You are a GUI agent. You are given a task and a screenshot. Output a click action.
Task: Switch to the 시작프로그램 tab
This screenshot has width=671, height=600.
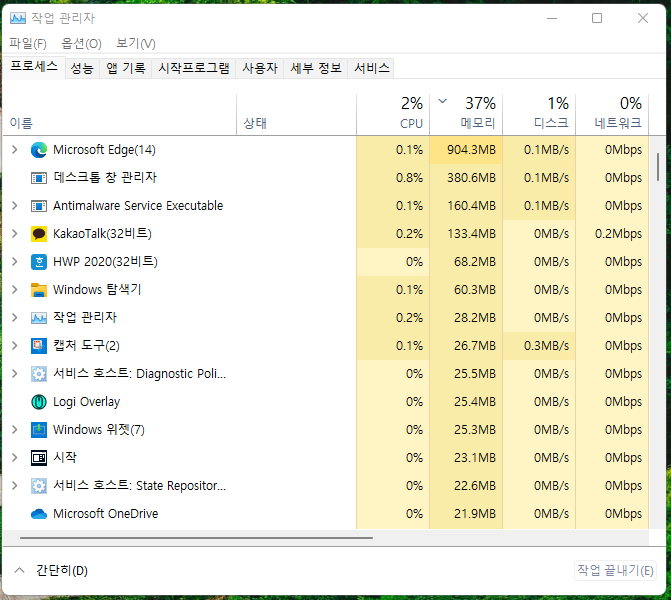click(x=194, y=68)
